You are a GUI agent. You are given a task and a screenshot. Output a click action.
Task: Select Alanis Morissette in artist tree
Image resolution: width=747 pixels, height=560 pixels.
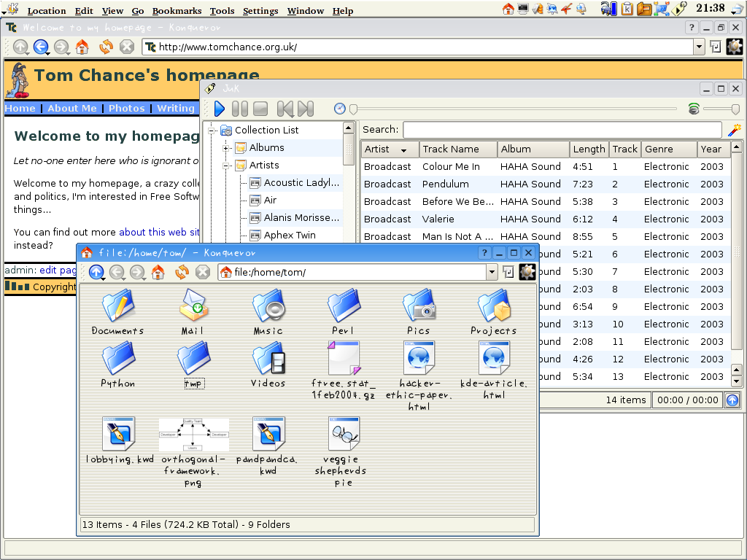coord(301,217)
